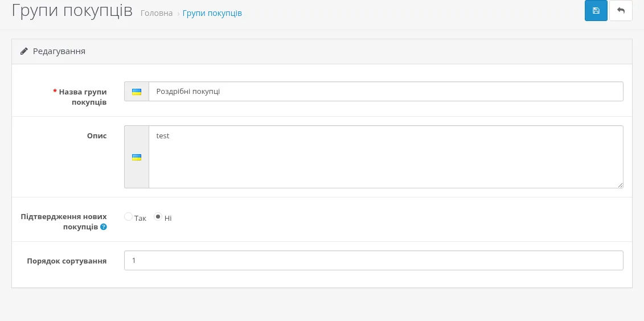Image resolution: width=644 pixels, height=321 pixels.
Task: Focus the Назва групи покупців input
Action: coord(385,92)
